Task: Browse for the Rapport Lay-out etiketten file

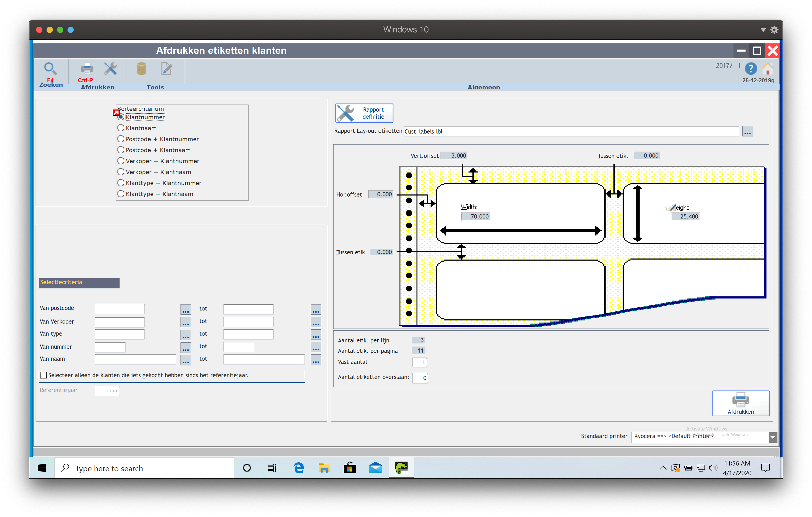Action: coord(747,131)
